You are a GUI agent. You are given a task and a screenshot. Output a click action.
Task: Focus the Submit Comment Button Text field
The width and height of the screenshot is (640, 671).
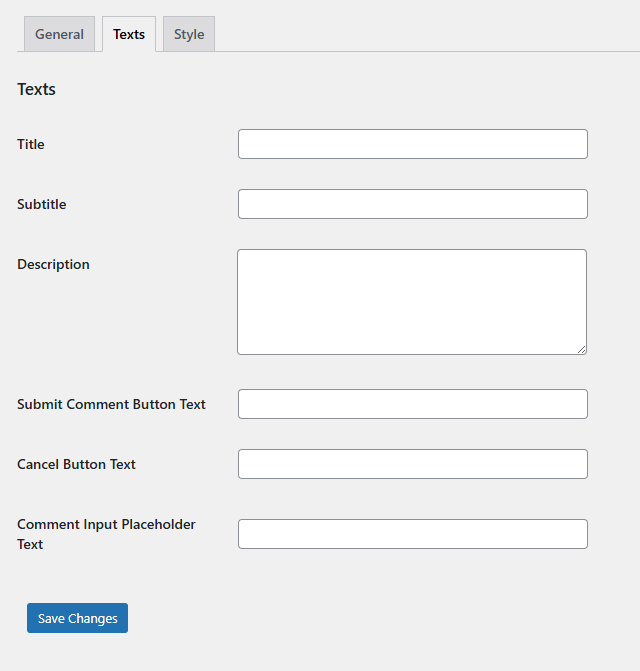tap(412, 404)
